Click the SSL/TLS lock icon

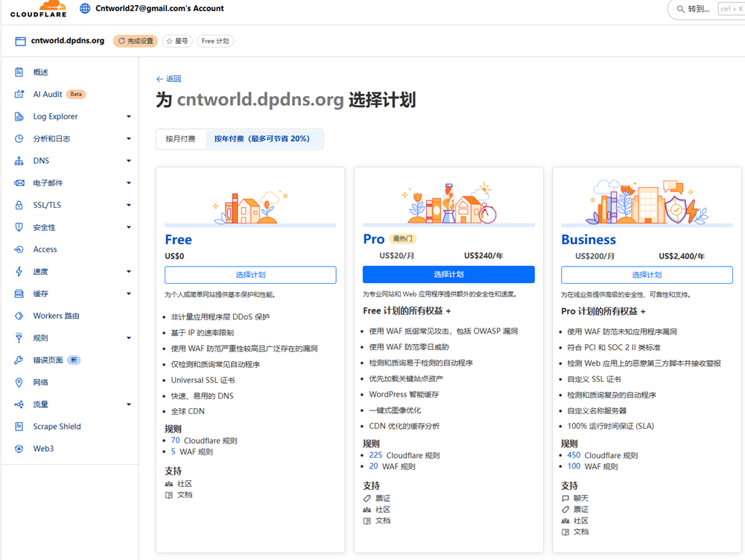(x=19, y=206)
